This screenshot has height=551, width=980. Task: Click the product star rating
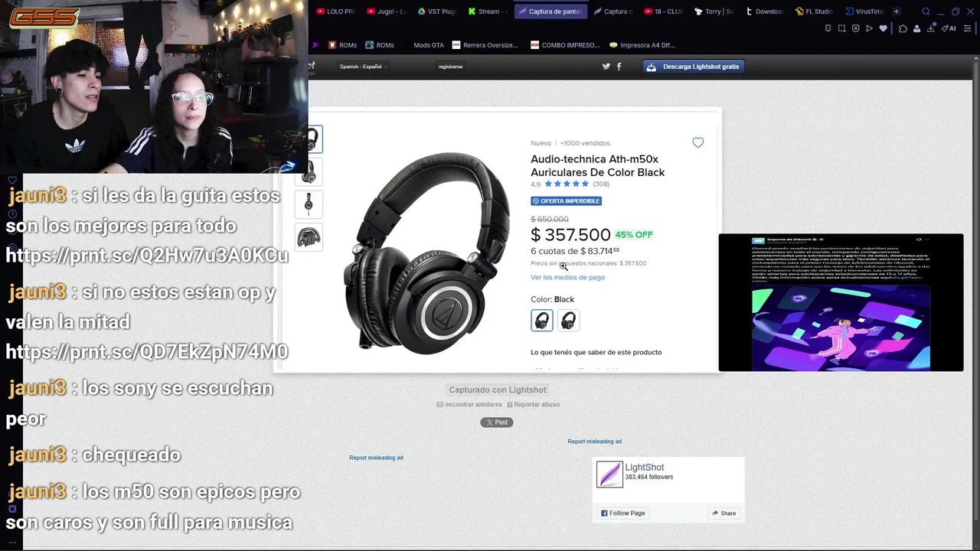pyautogui.click(x=567, y=184)
